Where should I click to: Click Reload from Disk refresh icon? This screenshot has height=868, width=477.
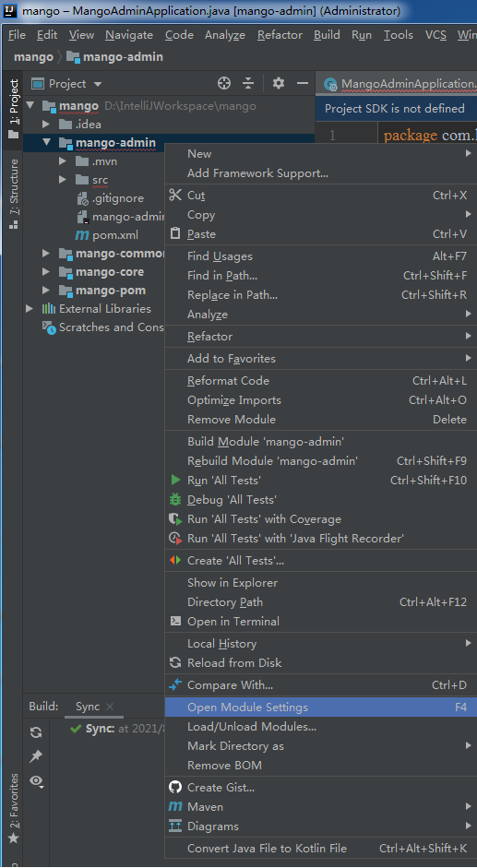[x=175, y=662]
